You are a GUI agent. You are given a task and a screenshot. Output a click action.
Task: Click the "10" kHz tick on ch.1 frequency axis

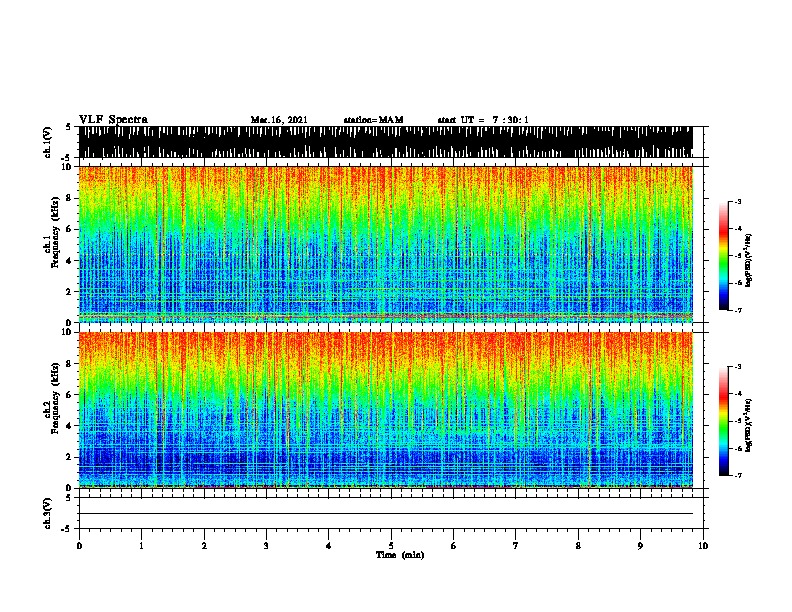(67, 167)
